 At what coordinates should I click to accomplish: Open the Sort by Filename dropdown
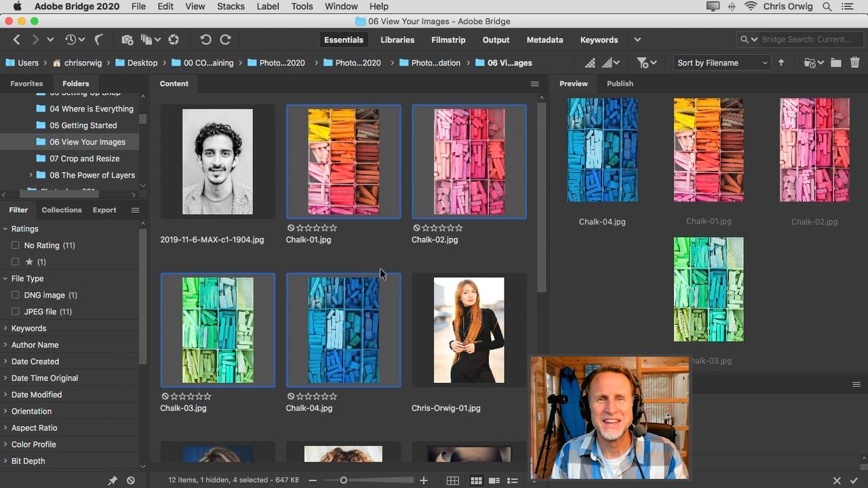point(722,62)
